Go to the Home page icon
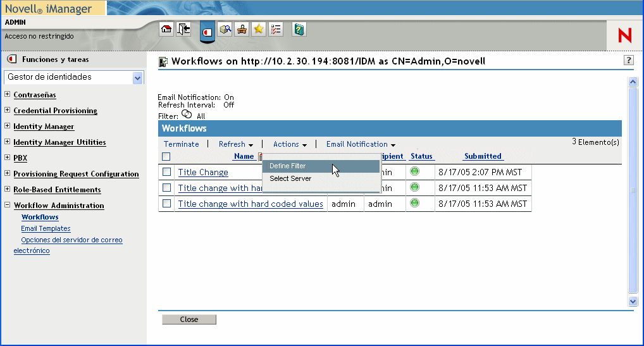The image size is (644, 346). click(166, 29)
